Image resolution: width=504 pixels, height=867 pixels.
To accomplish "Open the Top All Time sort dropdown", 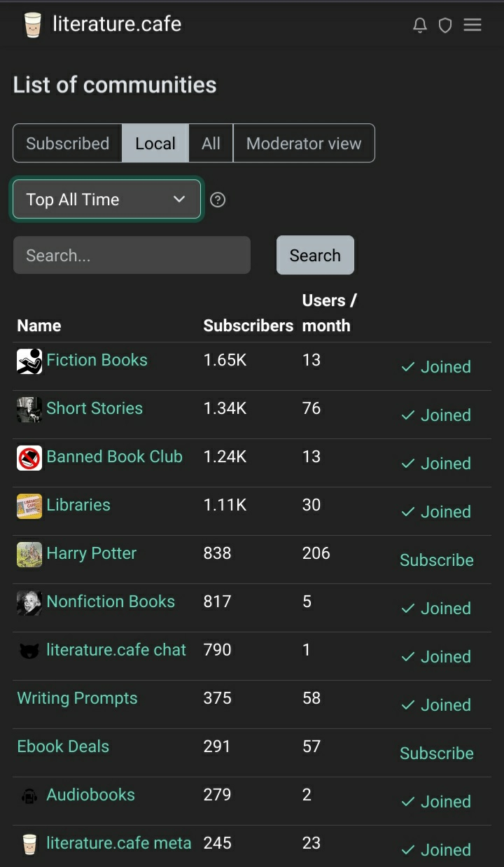I will pos(106,200).
